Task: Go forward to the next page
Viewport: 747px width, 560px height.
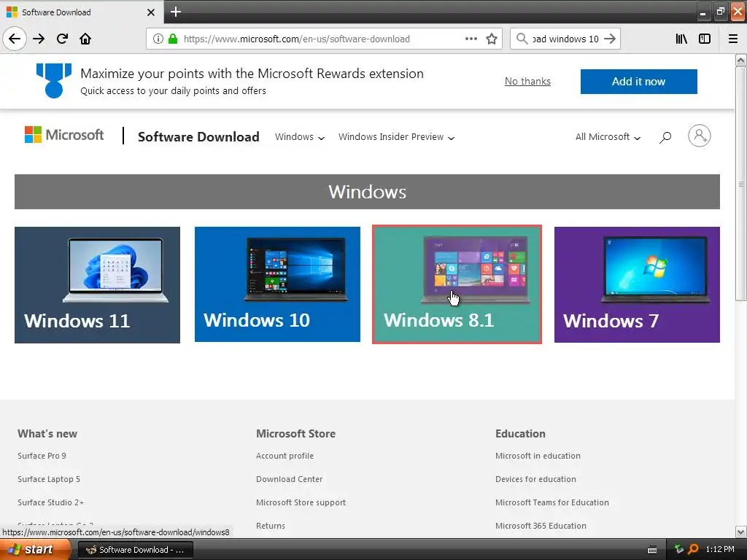Action: 39,39
